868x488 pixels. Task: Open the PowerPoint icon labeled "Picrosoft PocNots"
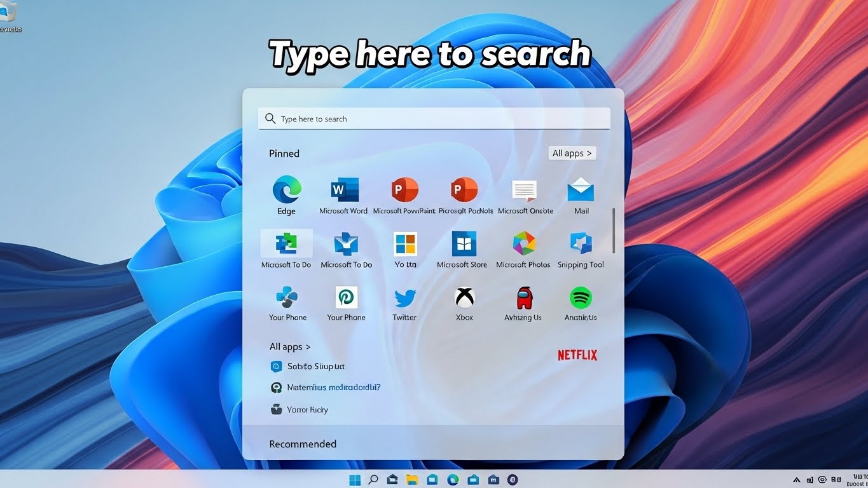(465, 196)
